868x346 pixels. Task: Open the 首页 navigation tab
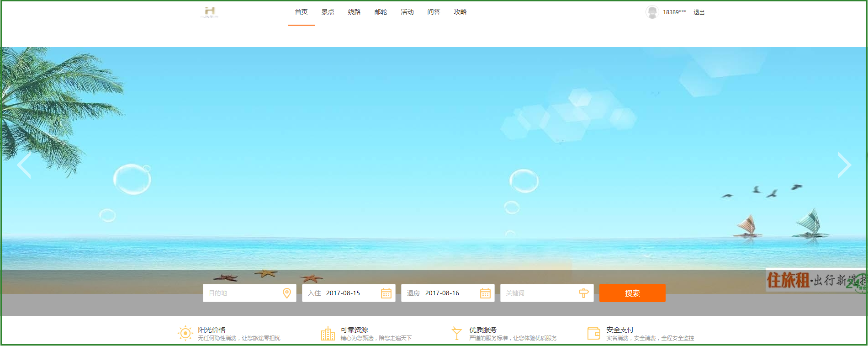pyautogui.click(x=301, y=12)
